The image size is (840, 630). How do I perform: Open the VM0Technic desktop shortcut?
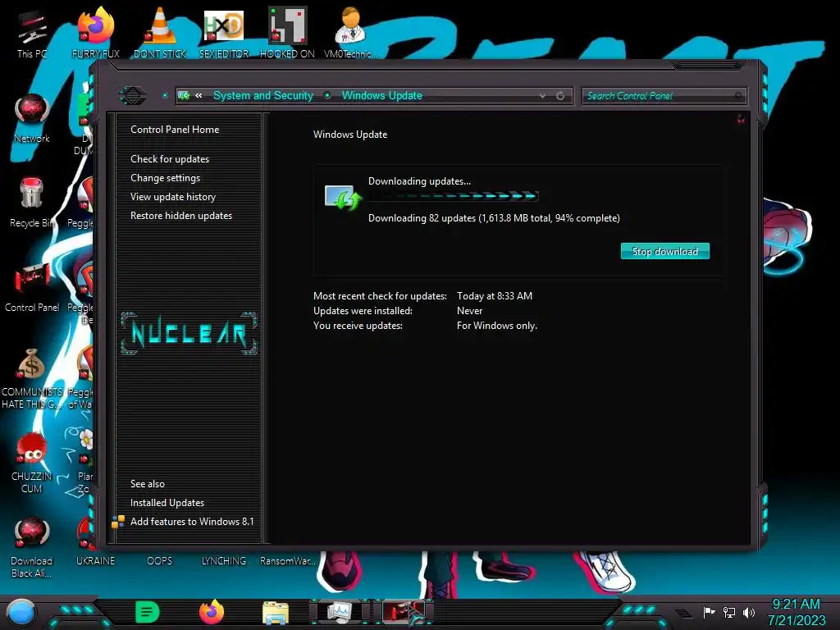tap(351, 33)
